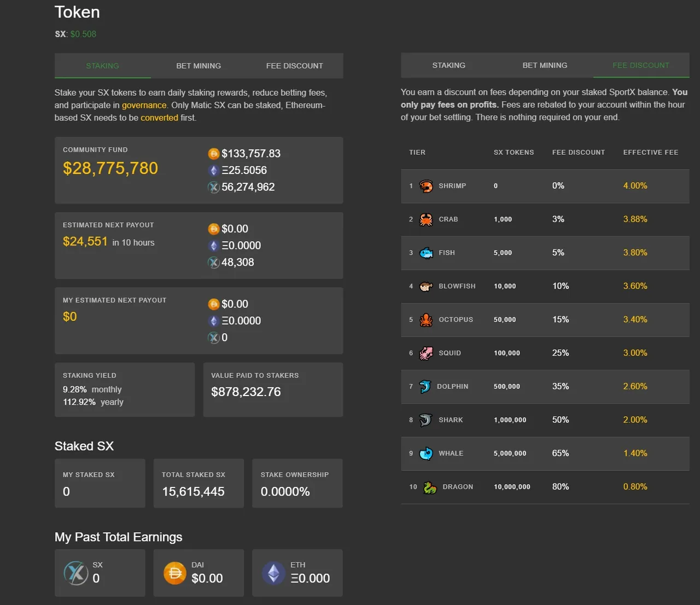Click Octopus effective fee 3.40%
700x605 pixels.
coord(635,319)
